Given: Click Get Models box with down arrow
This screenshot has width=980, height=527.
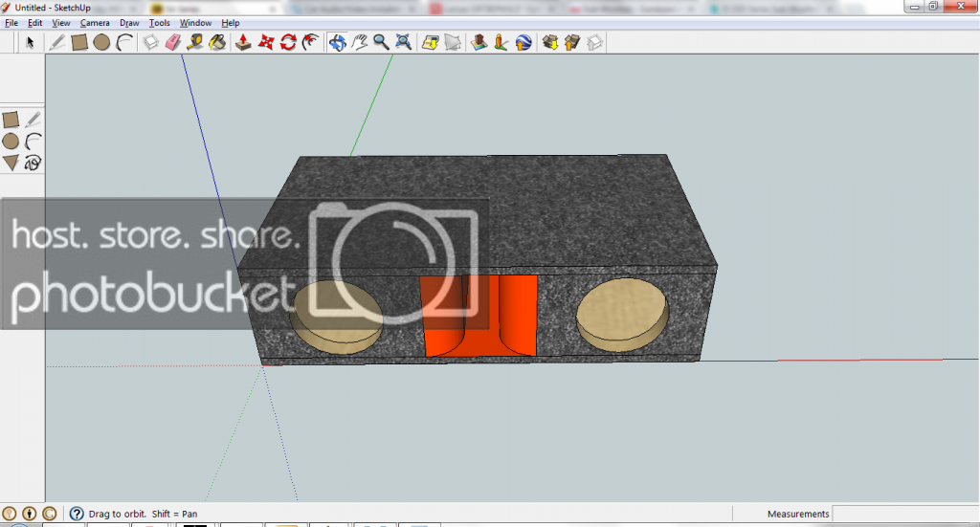Looking at the screenshot, I should pyautogui.click(x=550, y=42).
